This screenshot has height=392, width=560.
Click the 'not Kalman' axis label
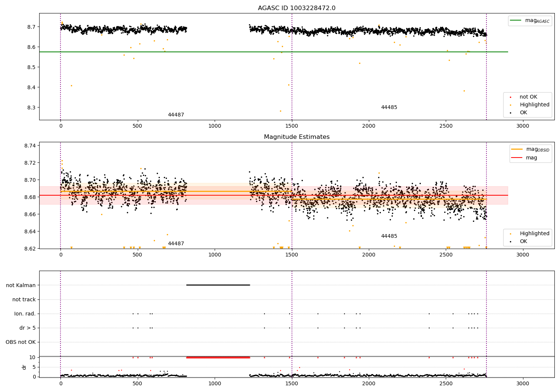pyautogui.click(x=21, y=285)
